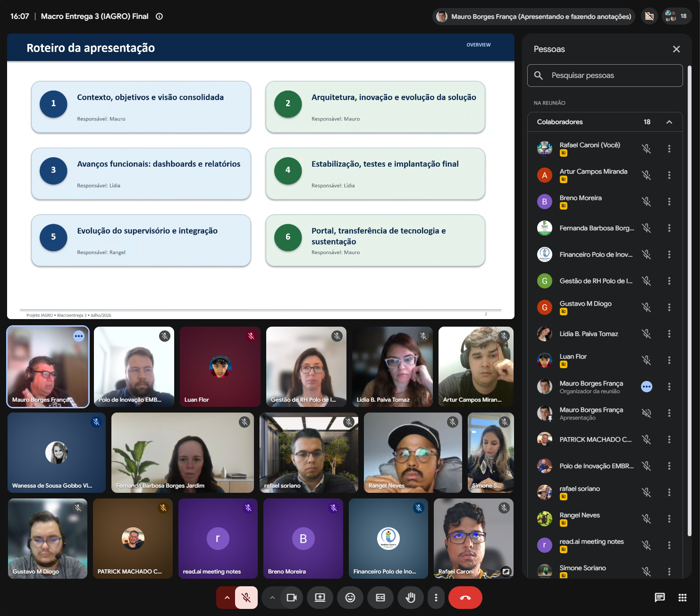Click the people panel vertical scrollbar
Viewport: 700px width, 616px height.
pos(689,302)
